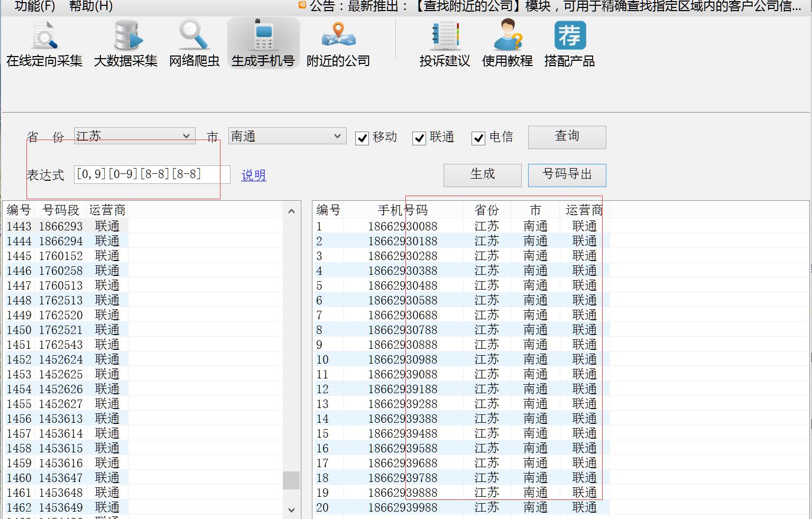Browse 搭配产品 recommended products
This screenshot has width=812, height=519.
tap(569, 42)
